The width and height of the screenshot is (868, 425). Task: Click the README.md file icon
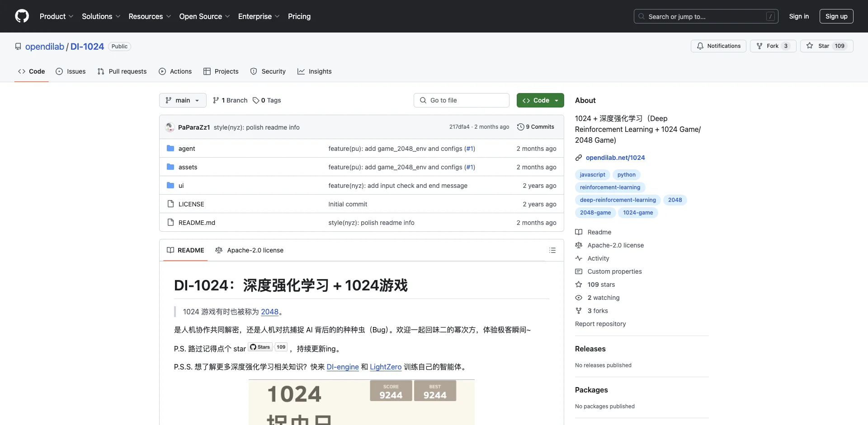[170, 222]
